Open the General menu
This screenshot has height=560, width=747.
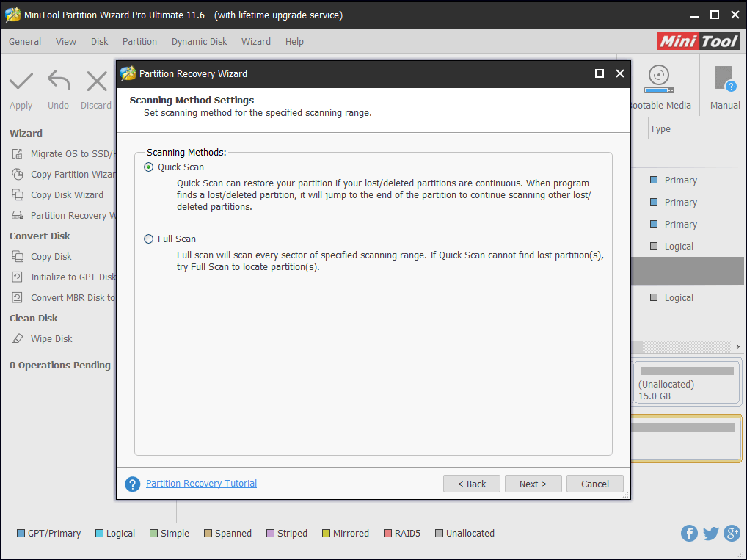25,41
